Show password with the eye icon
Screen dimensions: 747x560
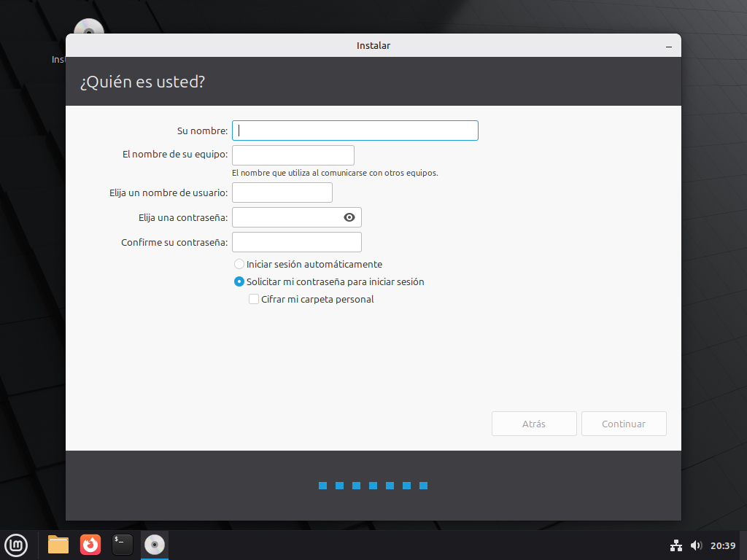[349, 217]
